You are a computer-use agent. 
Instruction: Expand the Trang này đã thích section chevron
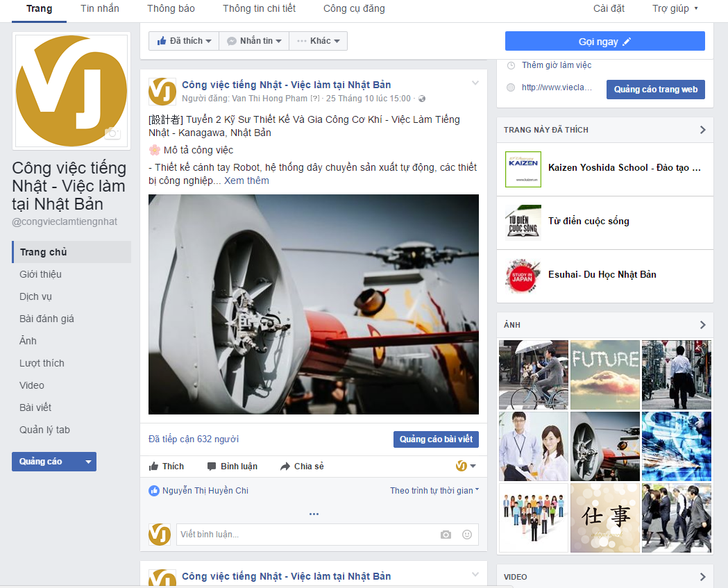[702, 130]
